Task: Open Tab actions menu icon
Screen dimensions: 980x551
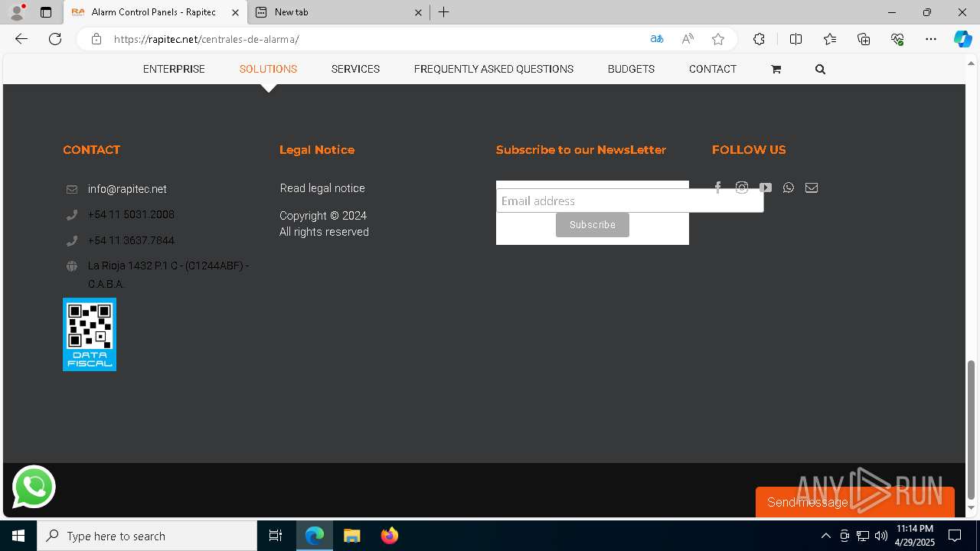Action: [46, 12]
